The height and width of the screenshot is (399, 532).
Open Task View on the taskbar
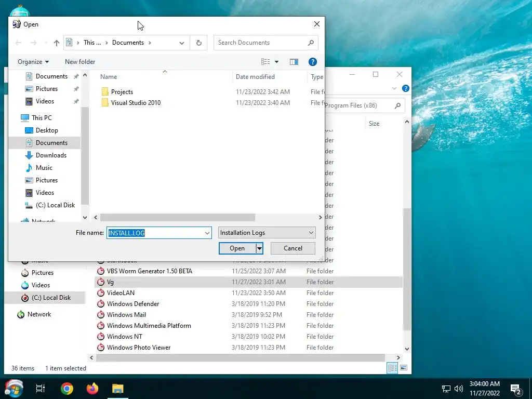click(x=41, y=389)
